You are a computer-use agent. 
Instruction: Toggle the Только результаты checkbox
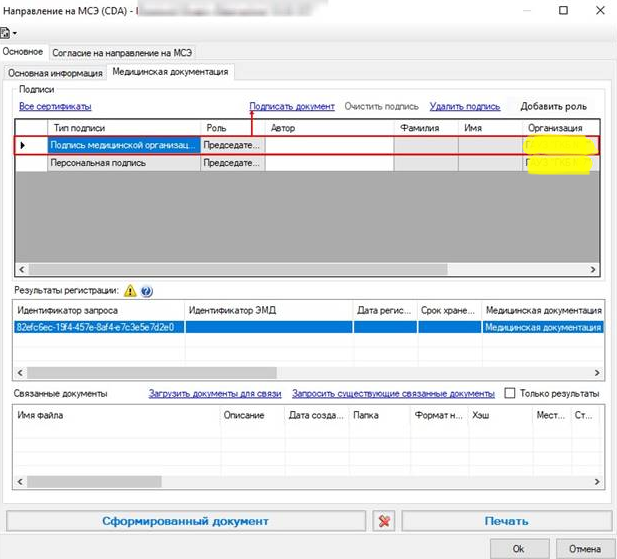click(510, 393)
